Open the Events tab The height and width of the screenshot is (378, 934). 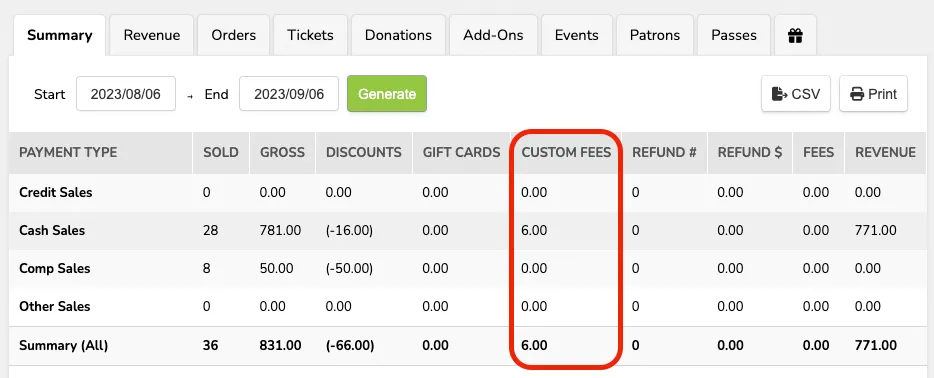(x=577, y=36)
